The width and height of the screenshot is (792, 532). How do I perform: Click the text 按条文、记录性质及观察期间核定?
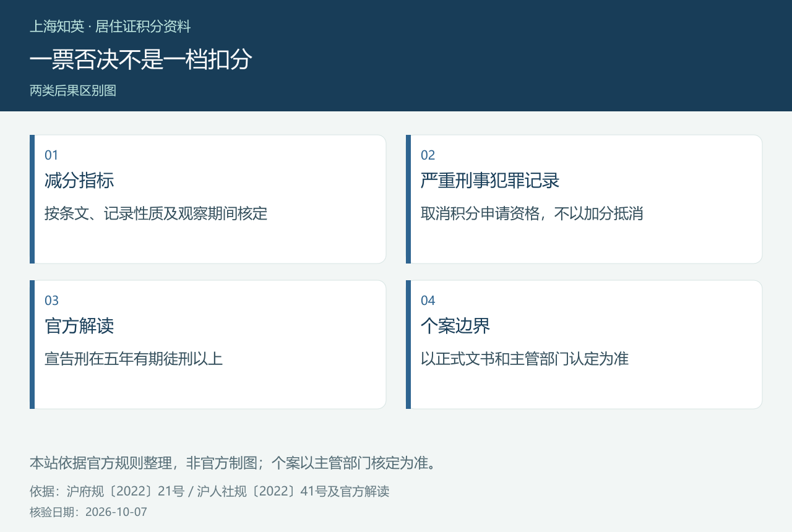[156, 213]
